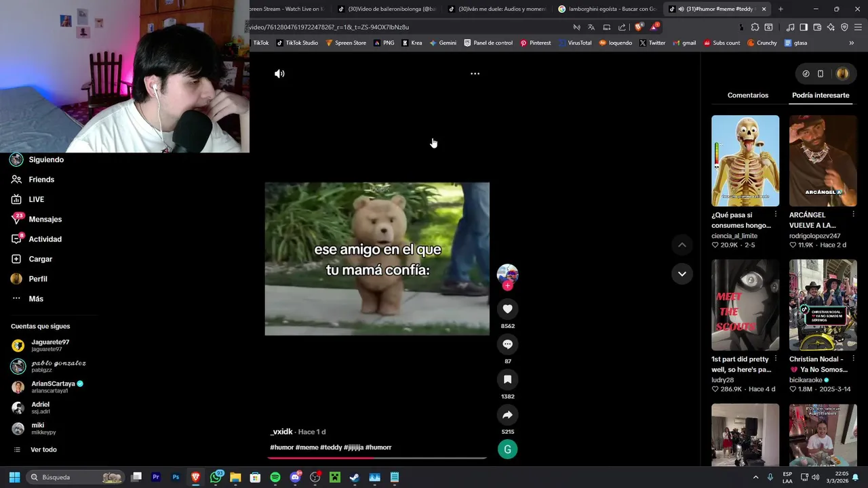Open the TikTok coins icon in top pill
Image resolution: width=868 pixels, height=488 pixels.
pyautogui.click(x=806, y=73)
